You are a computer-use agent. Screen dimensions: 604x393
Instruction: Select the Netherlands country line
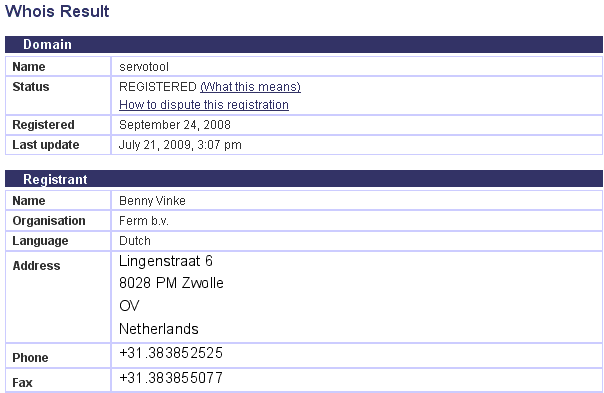[159, 329]
